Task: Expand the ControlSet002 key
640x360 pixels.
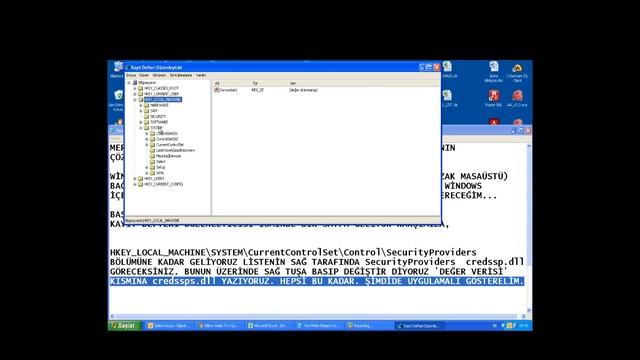Action: click(147, 139)
